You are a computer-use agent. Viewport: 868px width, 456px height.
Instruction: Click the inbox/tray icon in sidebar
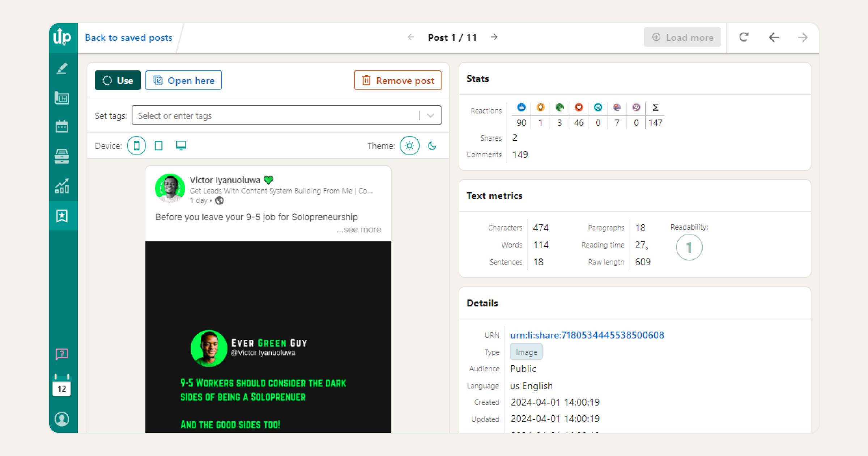tap(63, 156)
